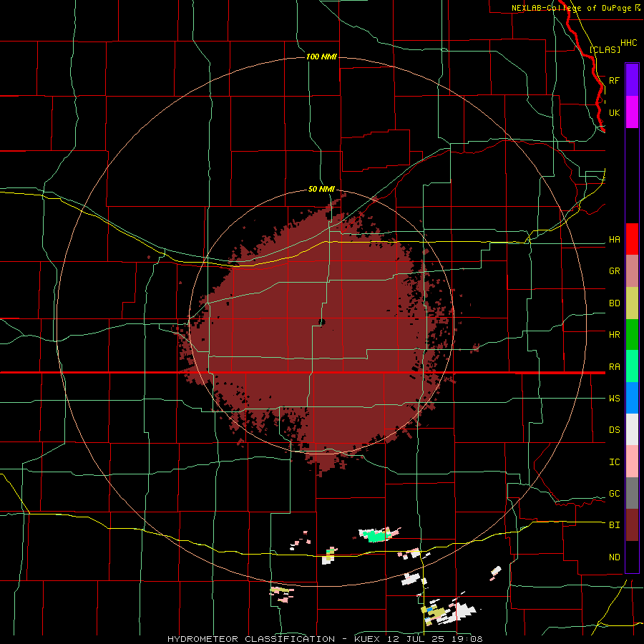Click the UK legend label
The image size is (644, 644).
click(x=614, y=112)
